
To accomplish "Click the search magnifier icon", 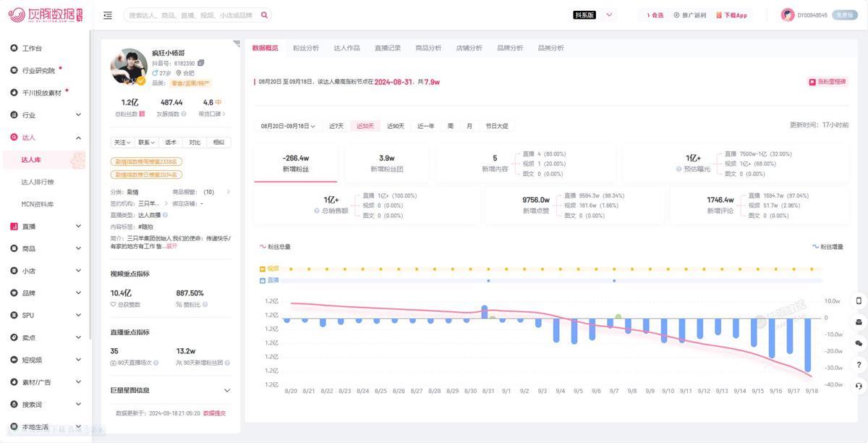I will click(264, 15).
